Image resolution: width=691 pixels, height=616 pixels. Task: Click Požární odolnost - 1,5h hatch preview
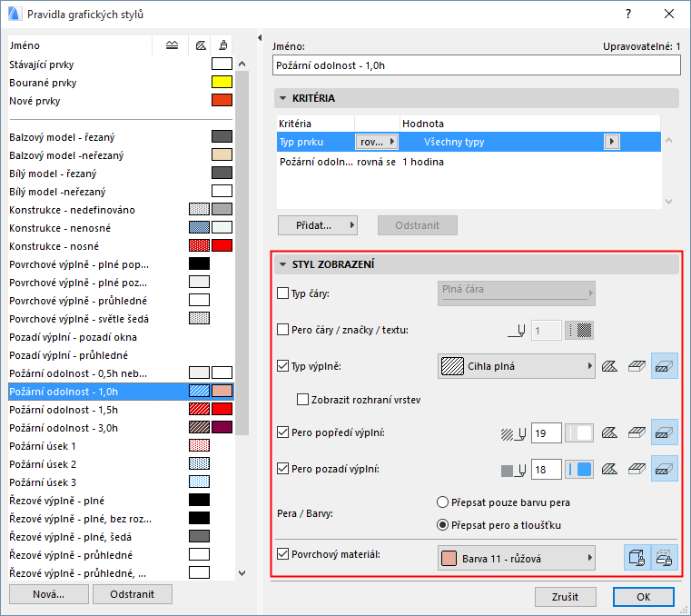[199, 409]
